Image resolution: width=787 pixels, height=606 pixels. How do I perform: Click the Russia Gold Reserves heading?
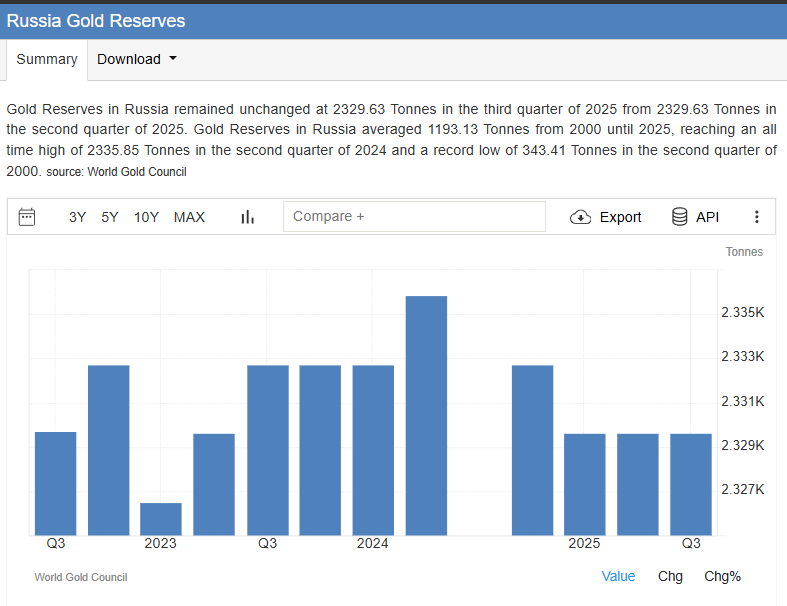96,21
